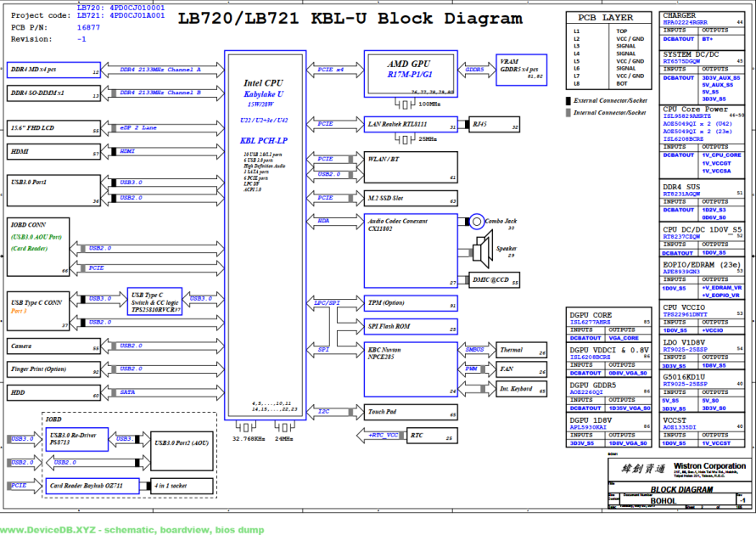Select the SATA bus label
Viewport: 756px width, 535px height.
(127, 392)
